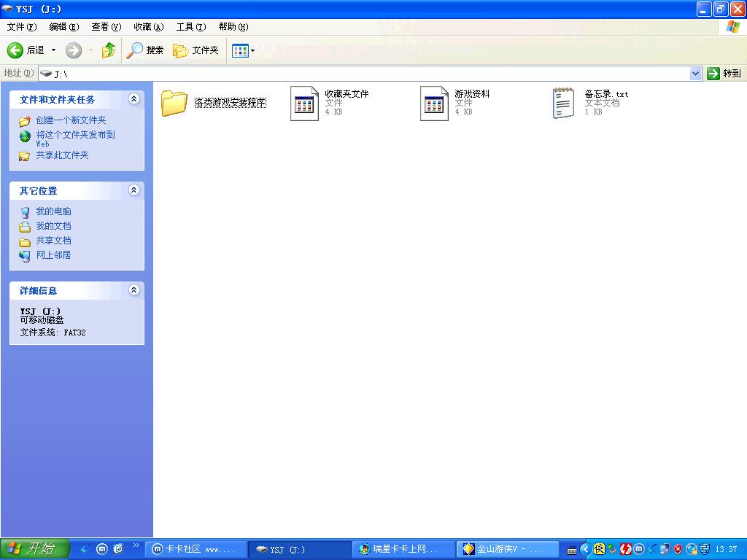Switch to 卡卡社区 taskbar window
Viewport: 747px width, 560px height.
(x=196, y=549)
